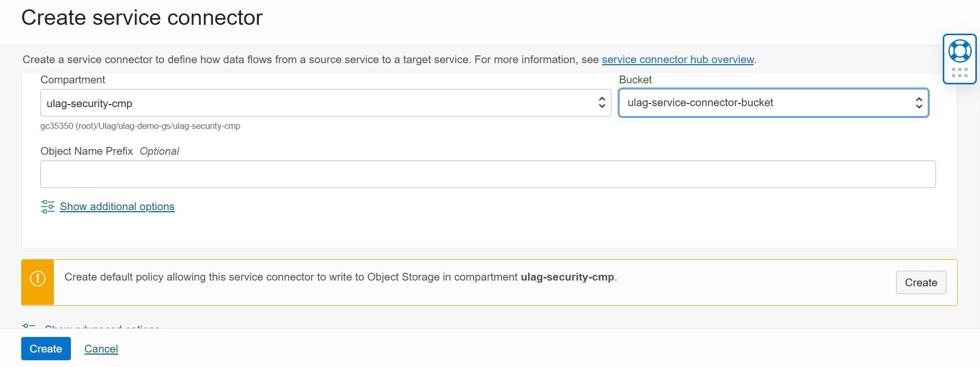Open the Bucket dropdown showing ulag-service-connector-bucket
Image resolution: width=980 pixels, height=367 pixels.
tap(766, 102)
